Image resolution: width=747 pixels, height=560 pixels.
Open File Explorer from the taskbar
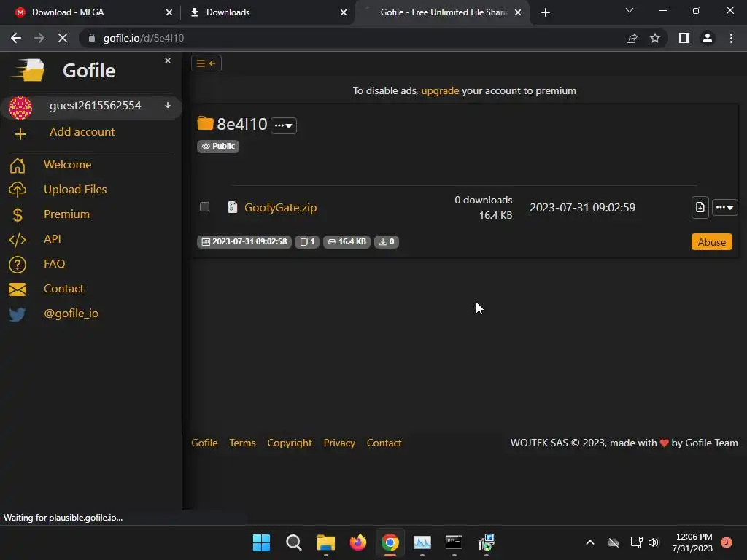(326, 542)
